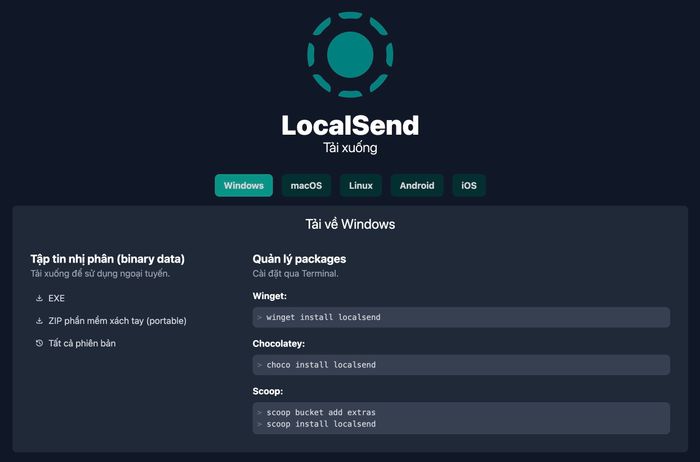The width and height of the screenshot is (700, 462).
Task: Select the Windows tab
Action: point(244,185)
